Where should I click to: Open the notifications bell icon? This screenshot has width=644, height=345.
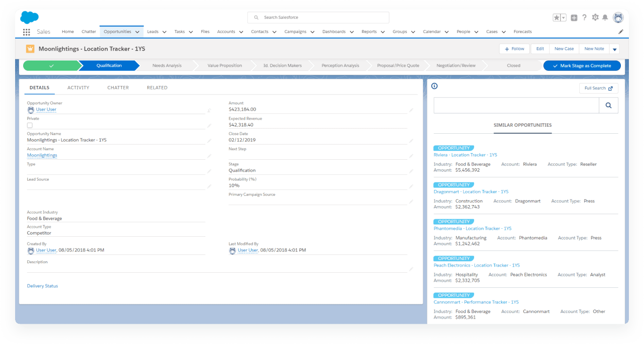click(x=605, y=17)
